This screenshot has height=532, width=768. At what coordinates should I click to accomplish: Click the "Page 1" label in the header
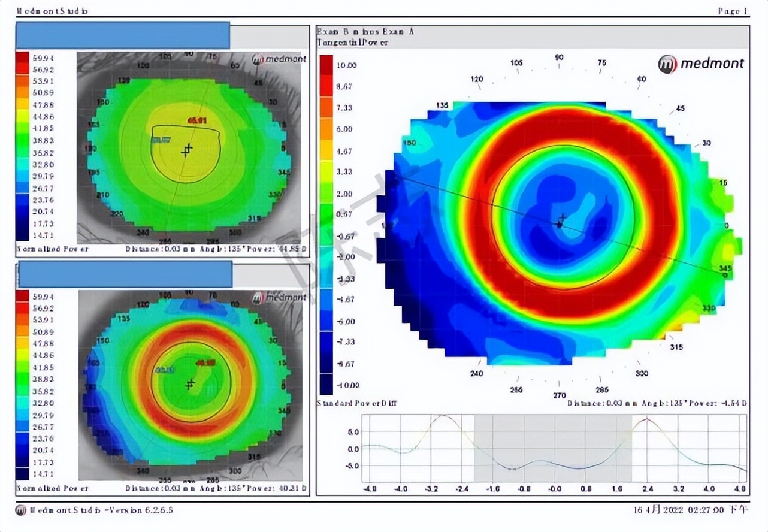coord(733,11)
